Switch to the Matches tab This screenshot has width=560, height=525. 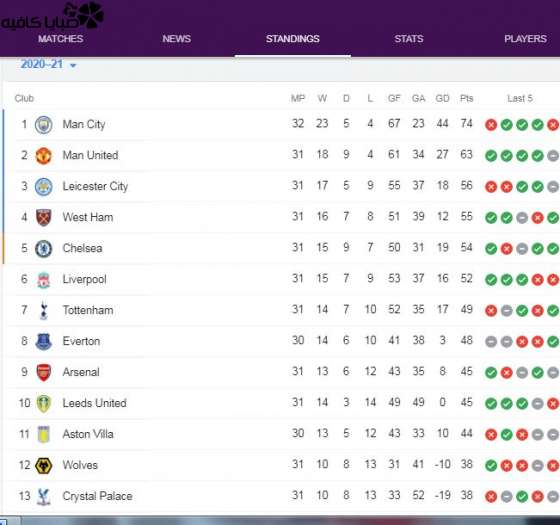(x=61, y=39)
